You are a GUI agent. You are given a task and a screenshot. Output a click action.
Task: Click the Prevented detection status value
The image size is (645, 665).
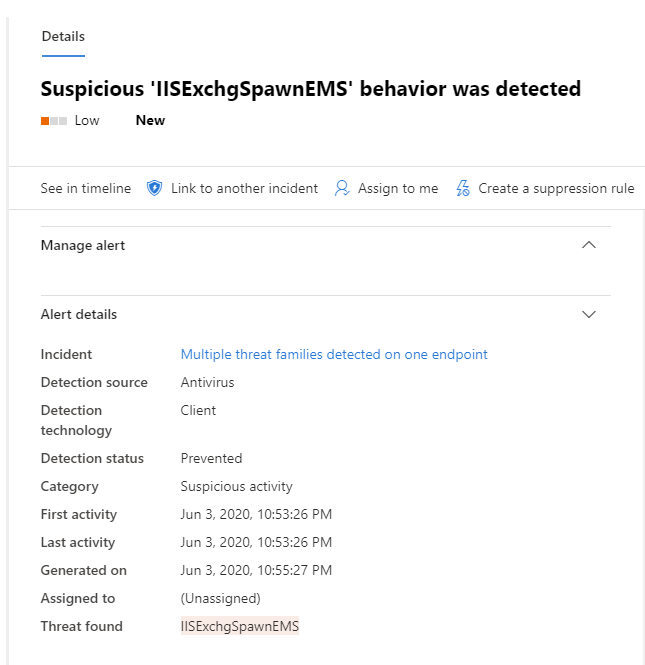211,458
